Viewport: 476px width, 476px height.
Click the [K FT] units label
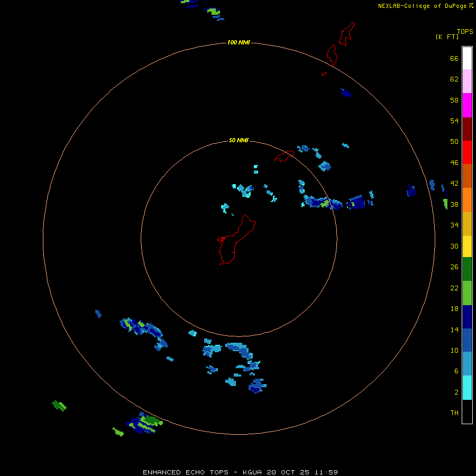[447, 36]
